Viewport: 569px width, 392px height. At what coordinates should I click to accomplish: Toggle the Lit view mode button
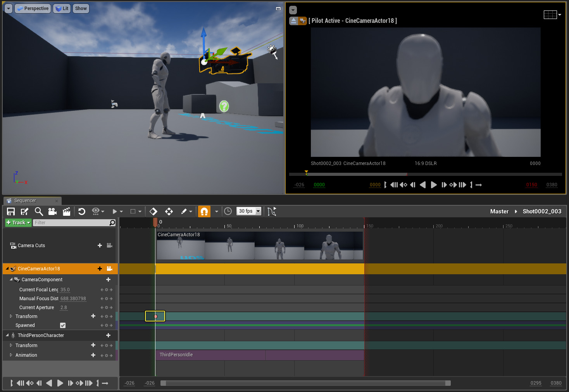pyautogui.click(x=62, y=9)
